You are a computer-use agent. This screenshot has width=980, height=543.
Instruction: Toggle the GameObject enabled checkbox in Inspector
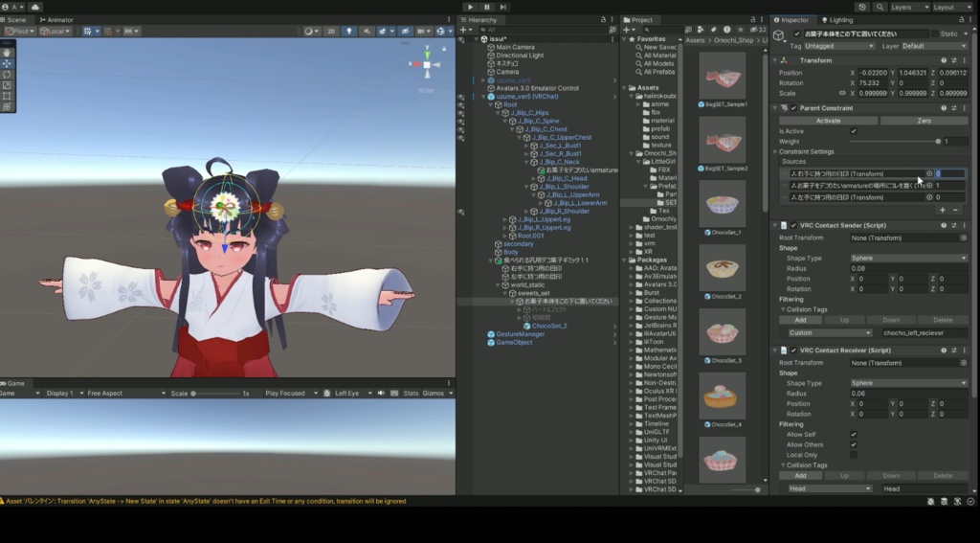(x=797, y=34)
